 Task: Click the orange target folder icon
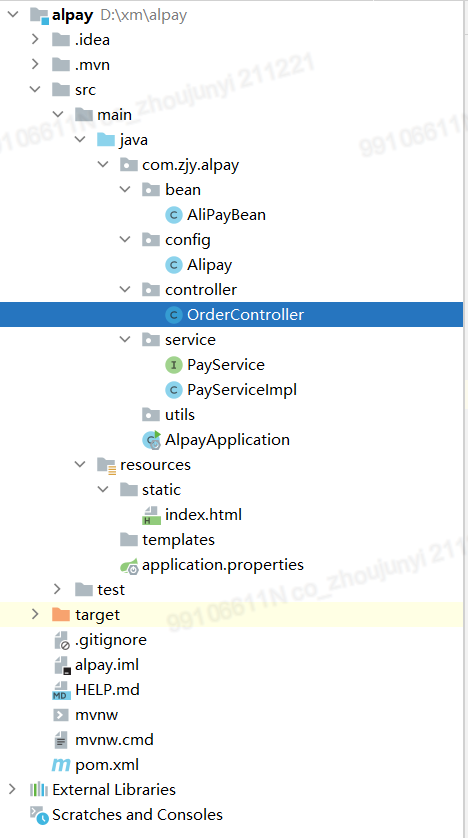click(61, 615)
